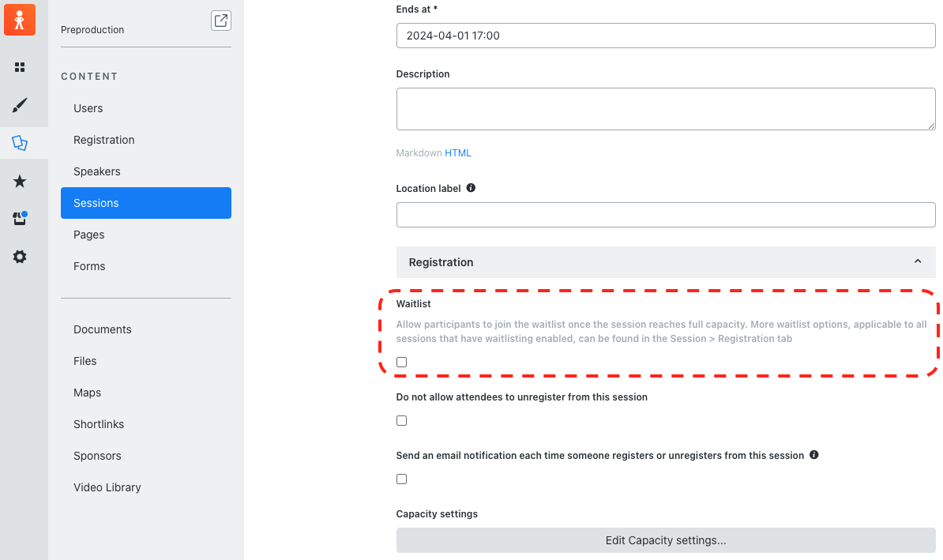Image resolution: width=943 pixels, height=560 pixels.
Task: Select the content cards icon
Action: (20, 142)
